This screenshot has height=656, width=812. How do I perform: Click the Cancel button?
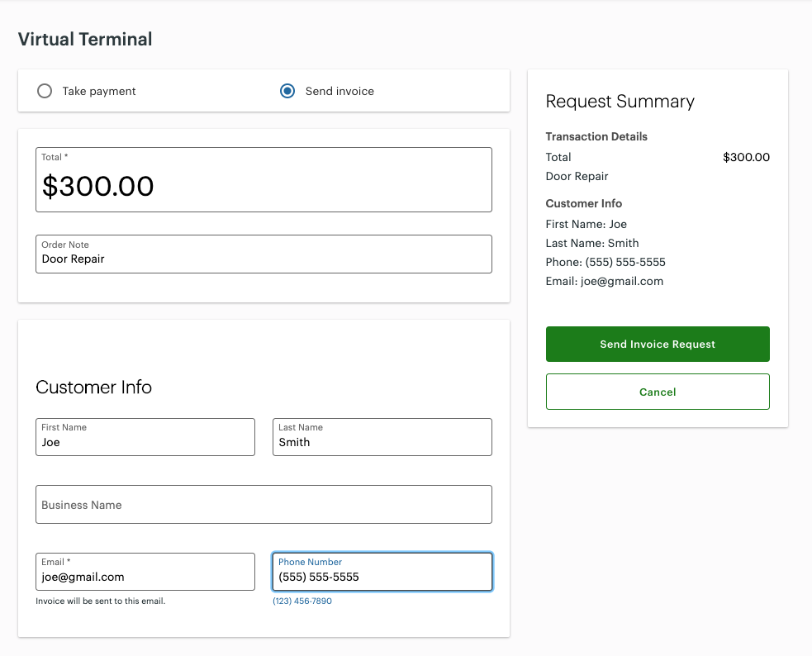point(658,392)
